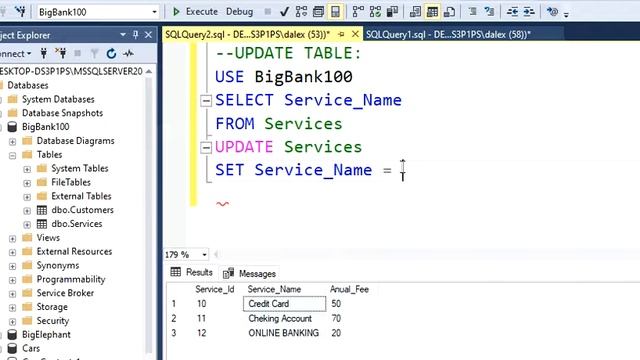The height and width of the screenshot is (360, 640).
Task: Toggle Include Client Statistics
Action: tap(392, 11)
